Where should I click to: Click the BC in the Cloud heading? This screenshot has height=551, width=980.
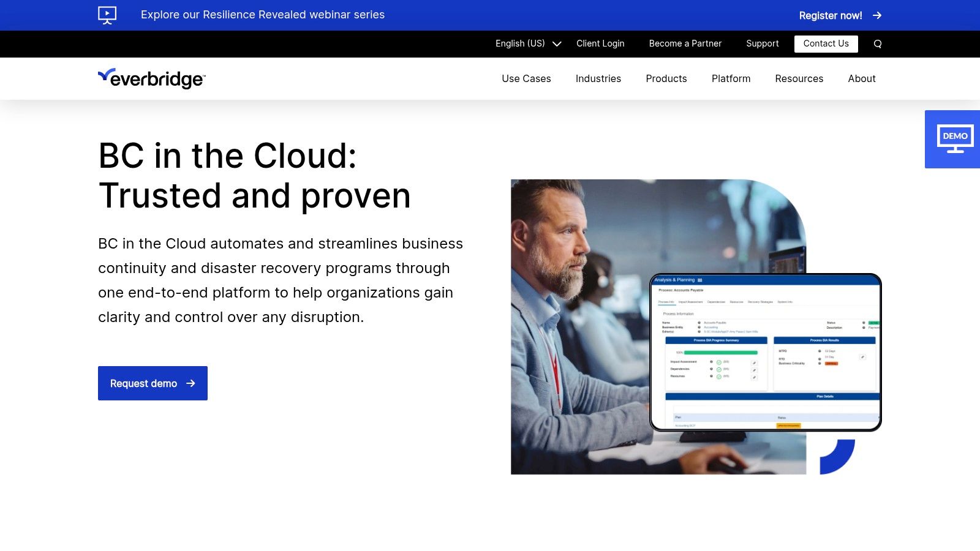(x=254, y=176)
